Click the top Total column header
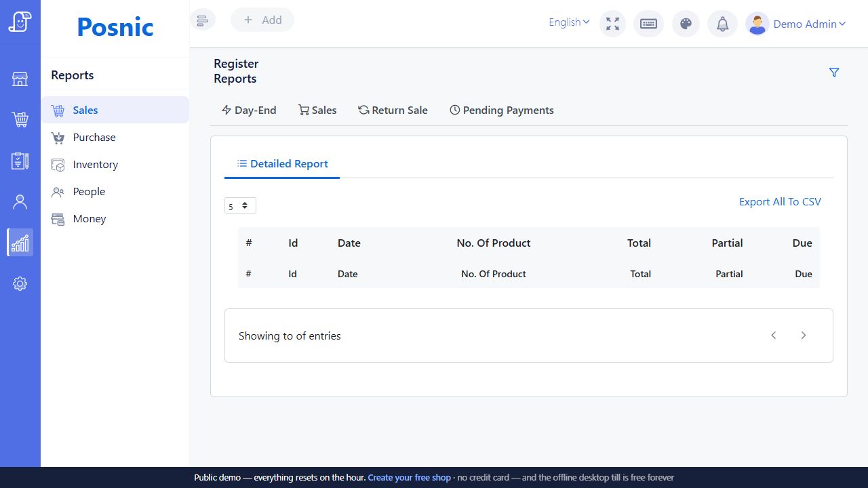The width and height of the screenshot is (868, 488). [x=639, y=243]
